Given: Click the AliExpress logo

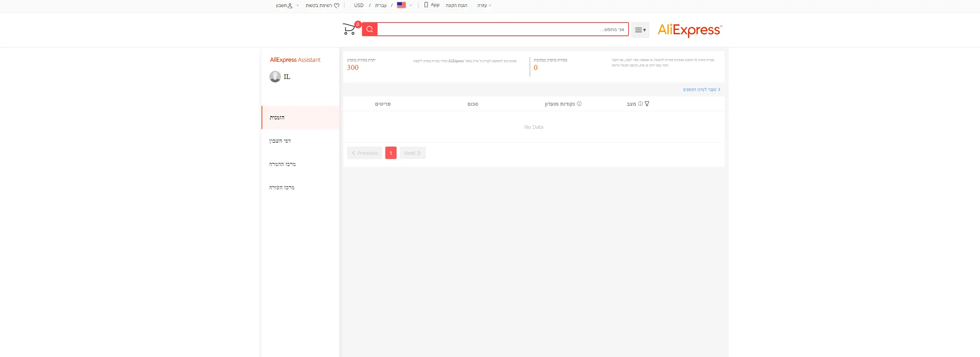Looking at the screenshot, I should (690, 30).
